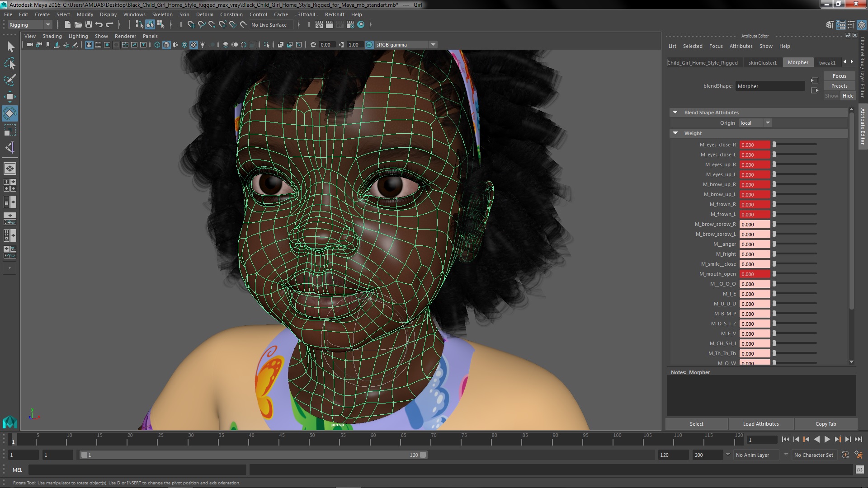Toggle viewport grid display
This screenshot has height=488, width=868.
pyautogui.click(x=89, y=45)
